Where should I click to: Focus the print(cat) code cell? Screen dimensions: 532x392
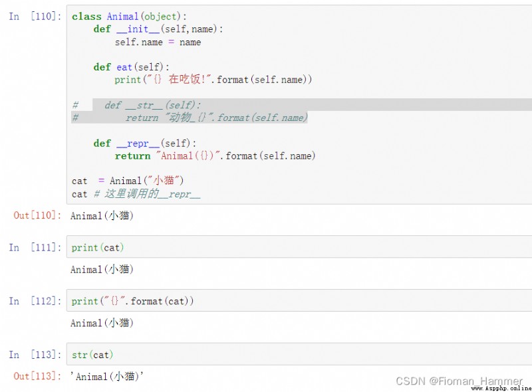[299, 247]
